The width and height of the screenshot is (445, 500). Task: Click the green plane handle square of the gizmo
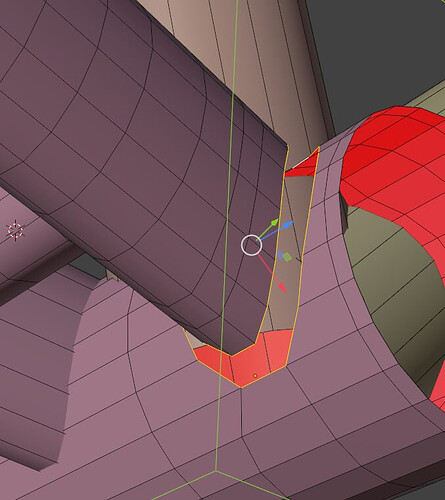click(x=287, y=257)
